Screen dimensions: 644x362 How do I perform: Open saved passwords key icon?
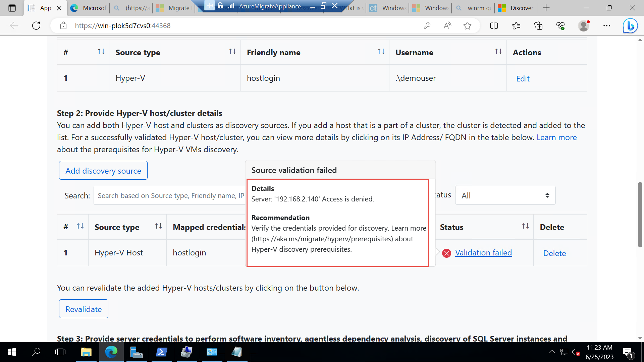point(427,25)
